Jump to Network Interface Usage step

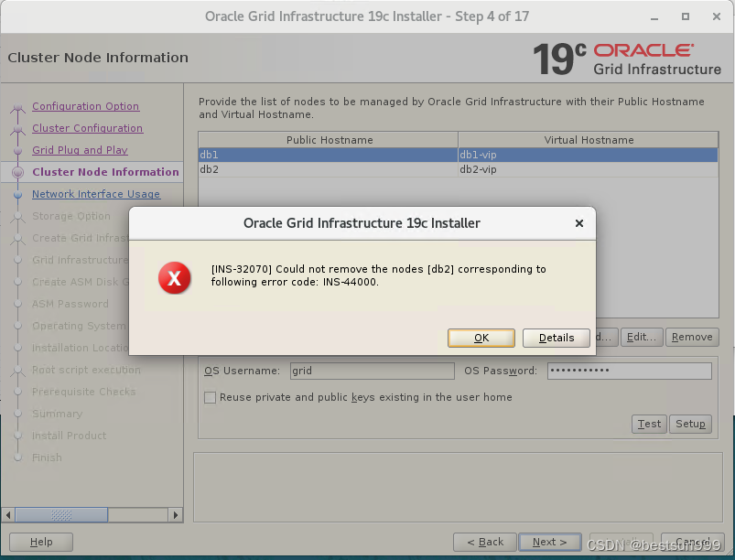tap(96, 194)
